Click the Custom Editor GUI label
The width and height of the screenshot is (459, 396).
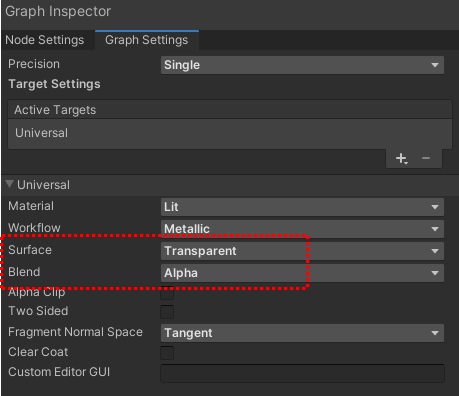point(59,372)
